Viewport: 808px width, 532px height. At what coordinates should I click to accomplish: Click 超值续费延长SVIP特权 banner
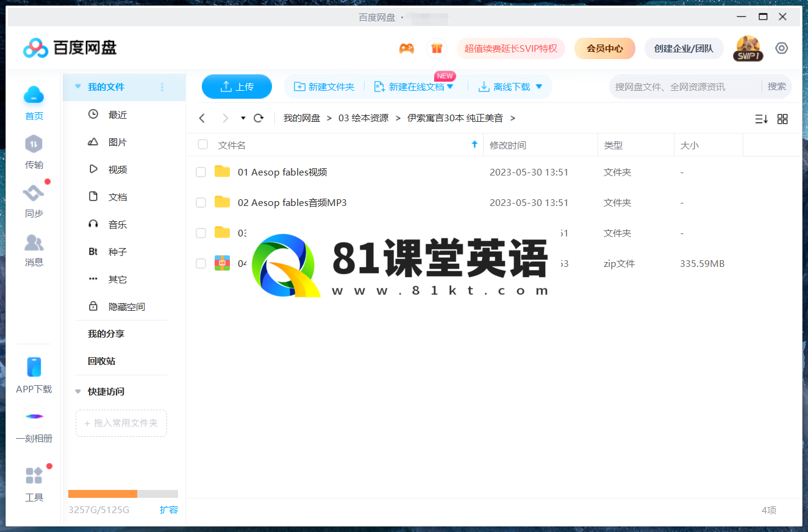pyautogui.click(x=511, y=48)
